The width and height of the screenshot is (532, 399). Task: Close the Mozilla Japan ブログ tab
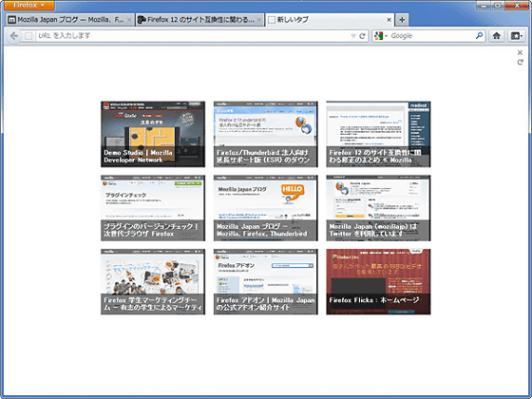pyautogui.click(x=129, y=20)
